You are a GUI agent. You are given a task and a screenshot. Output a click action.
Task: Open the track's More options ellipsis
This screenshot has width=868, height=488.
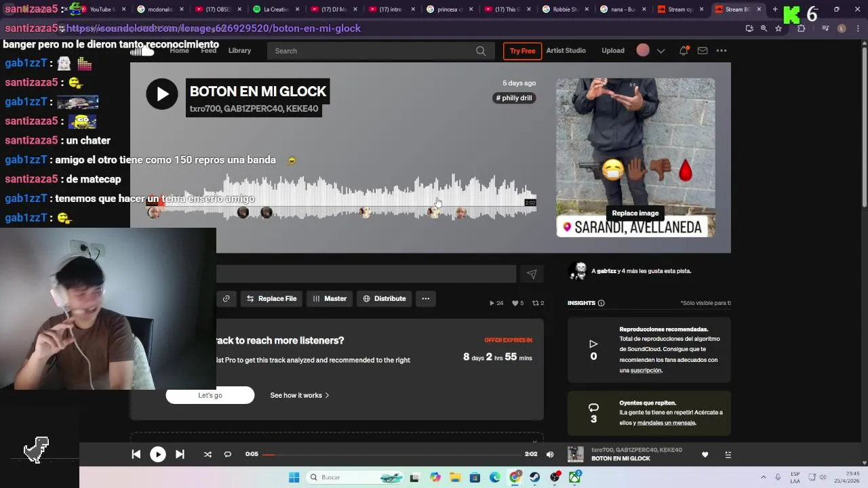pos(426,298)
